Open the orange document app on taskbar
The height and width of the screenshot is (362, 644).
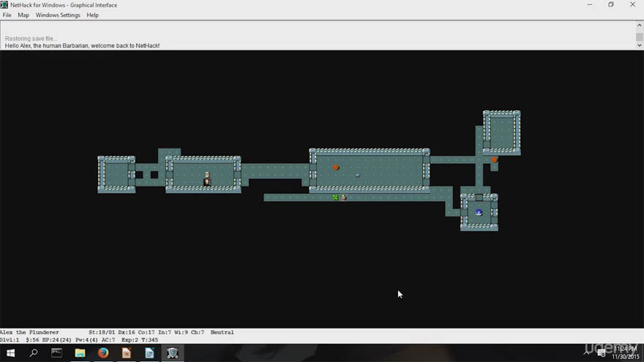click(x=127, y=353)
